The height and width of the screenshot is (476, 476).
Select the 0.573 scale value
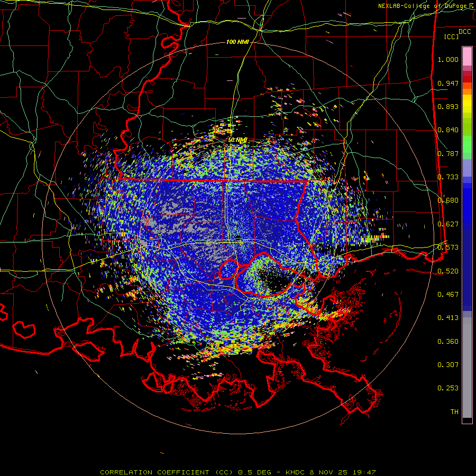click(x=448, y=248)
